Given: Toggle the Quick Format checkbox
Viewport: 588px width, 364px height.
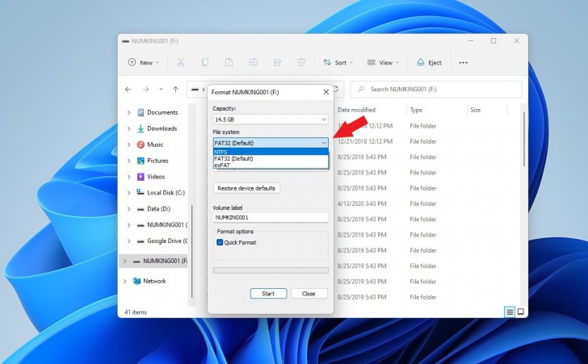Looking at the screenshot, I should 220,243.
